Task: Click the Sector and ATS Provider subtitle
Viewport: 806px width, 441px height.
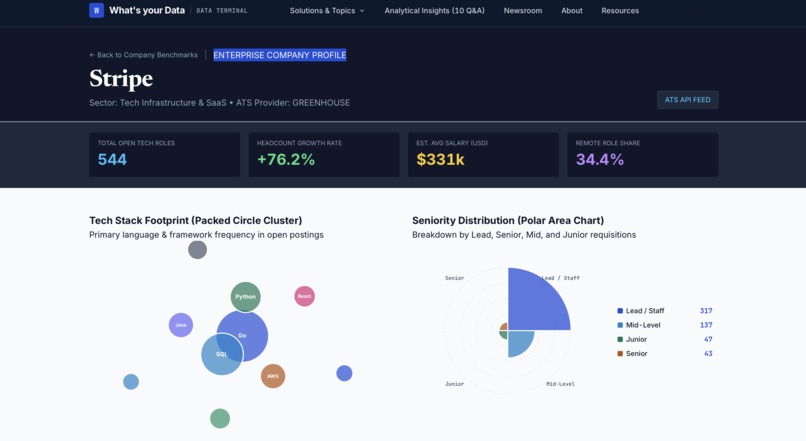Action: coord(219,103)
